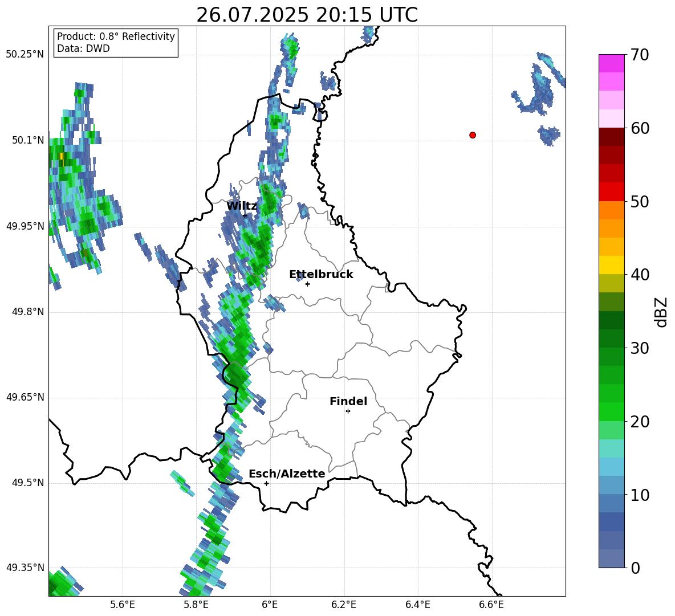Click the 6.4°E longitude label

tap(417, 605)
